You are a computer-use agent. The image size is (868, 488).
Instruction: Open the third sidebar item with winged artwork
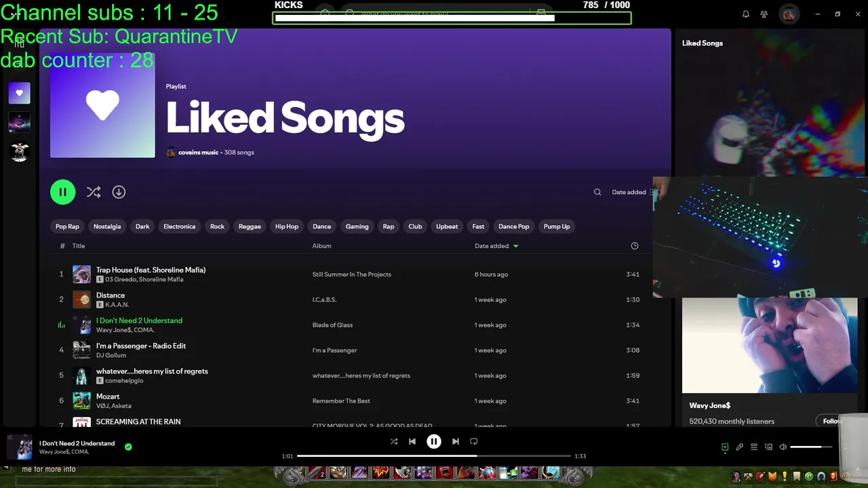[x=19, y=151]
